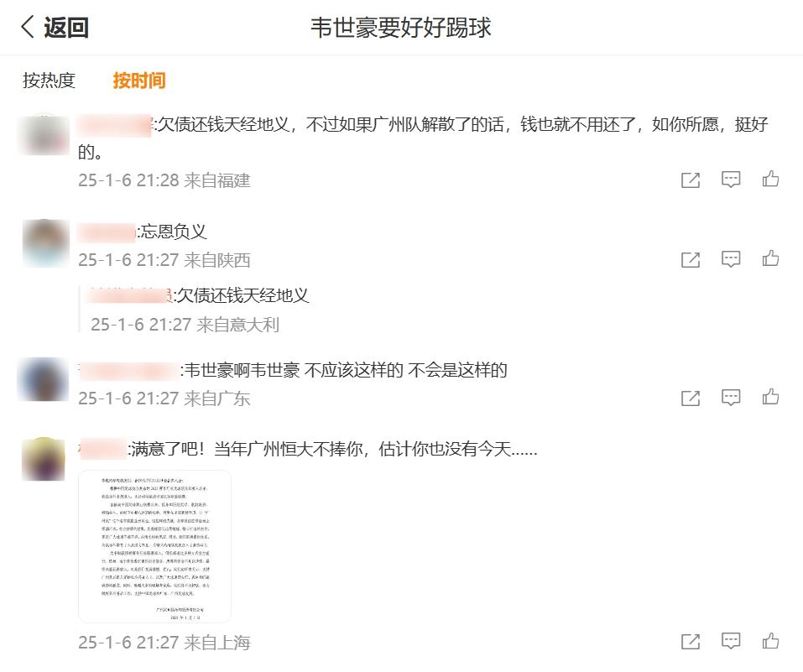
Task: Share the comment from 广东
Action: (x=691, y=398)
